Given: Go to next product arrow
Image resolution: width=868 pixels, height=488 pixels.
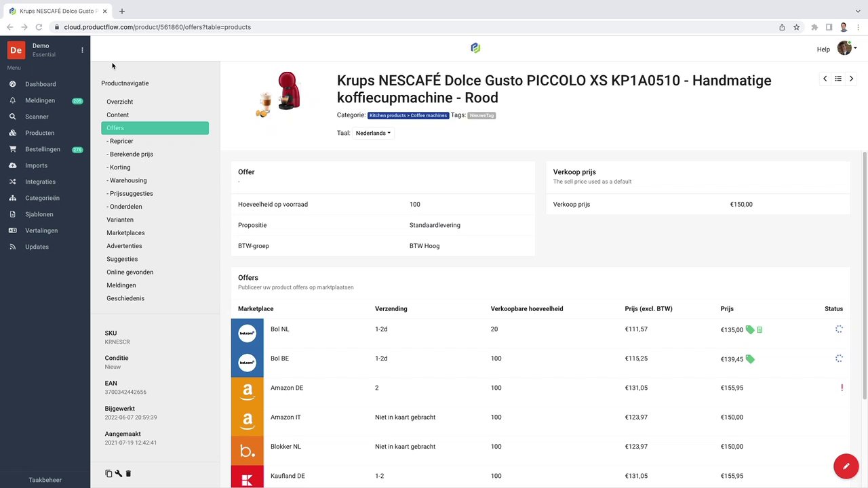Looking at the screenshot, I should click(851, 79).
